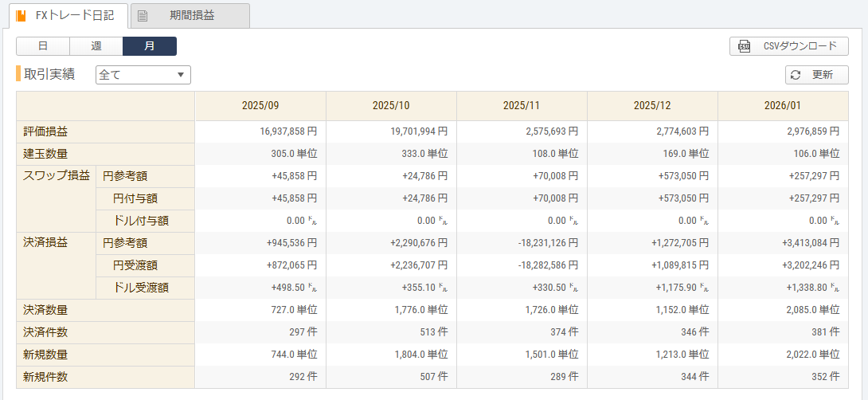Screen dimensions: 868x400
Task: Open the 全て filter dropdown
Action: click(x=143, y=75)
